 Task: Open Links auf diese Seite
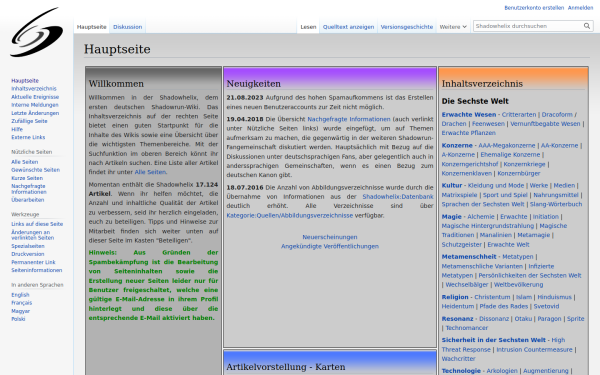(x=37, y=224)
